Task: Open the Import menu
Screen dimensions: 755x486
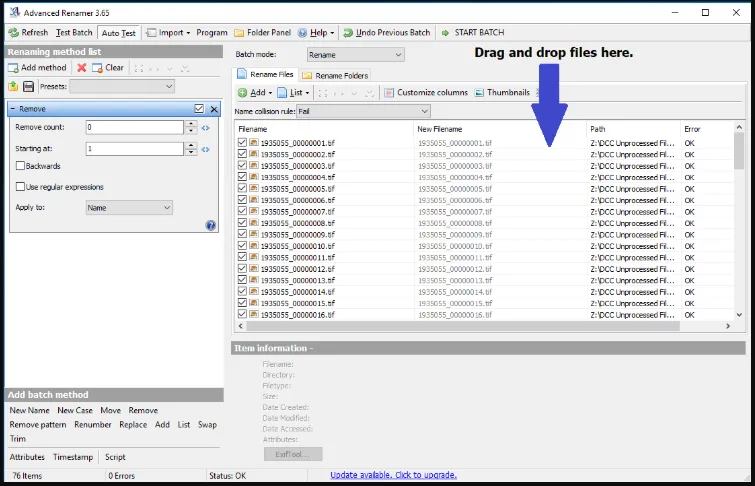Action: click(168, 33)
